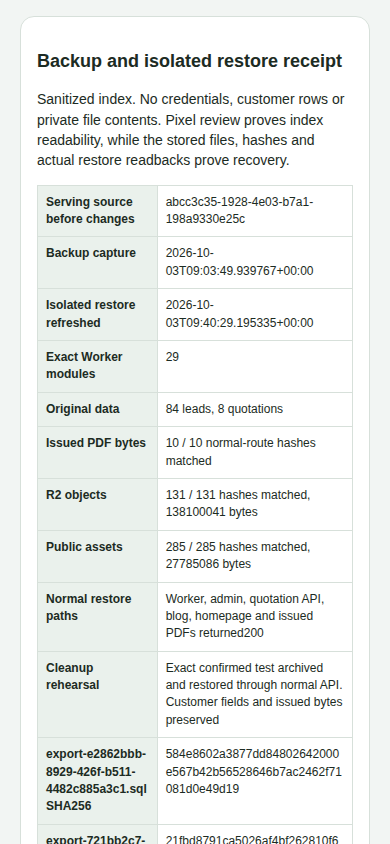Click the 'Public assets' row label
390x844 pixels.
pyautogui.click(x=84, y=547)
